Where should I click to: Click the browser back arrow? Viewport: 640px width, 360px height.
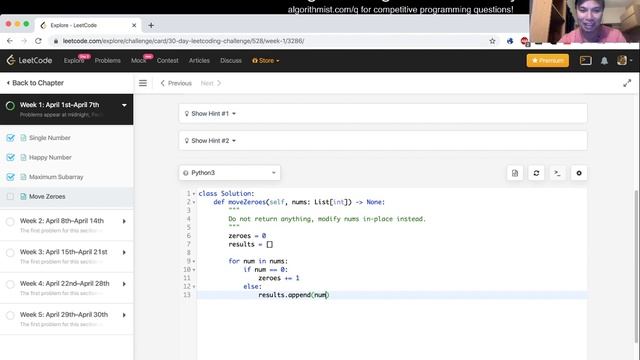(10, 41)
